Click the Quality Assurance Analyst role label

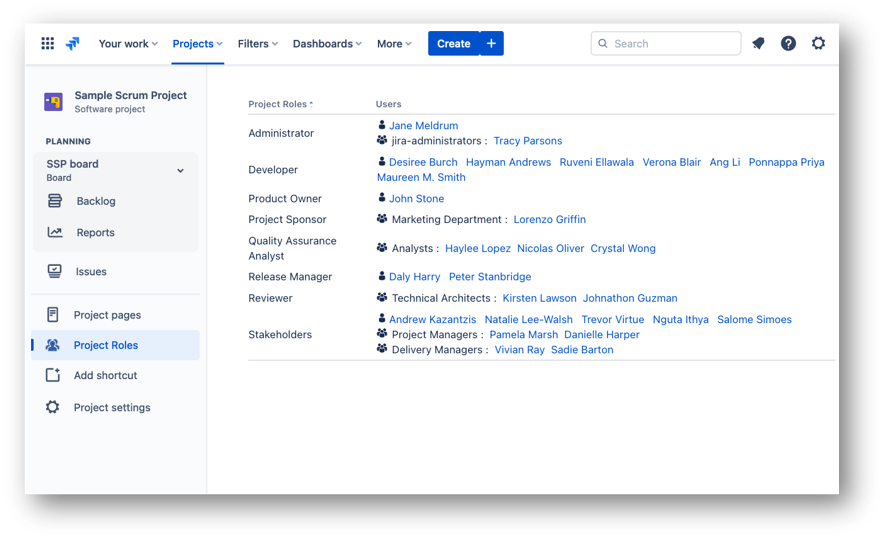292,248
